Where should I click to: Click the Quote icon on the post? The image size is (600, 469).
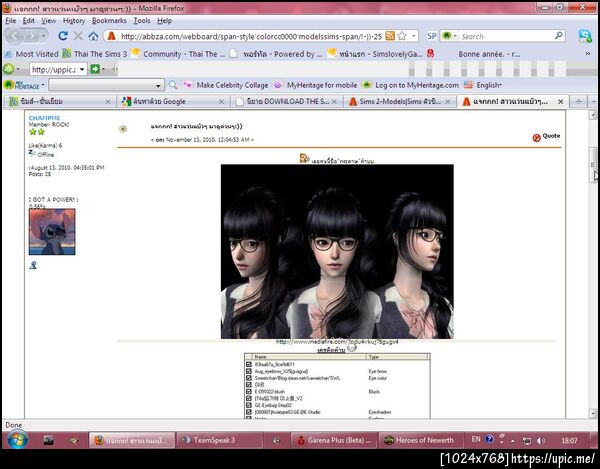[x=536, y=137]
